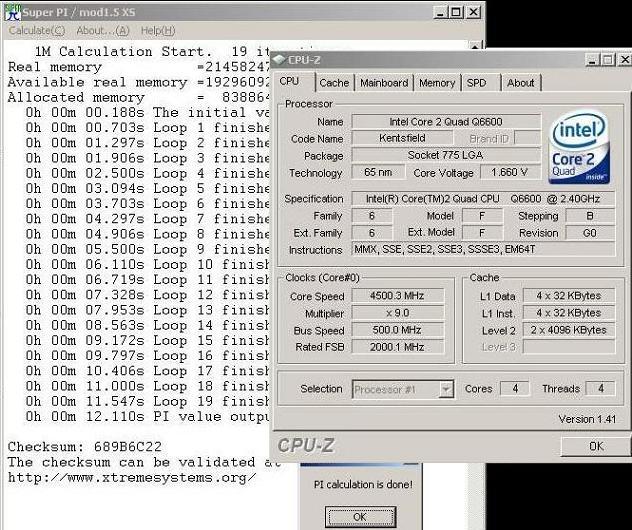Switch to the Memory tab in CPU-Z
This screenshot has width=632, height=530.
(437, 83)
